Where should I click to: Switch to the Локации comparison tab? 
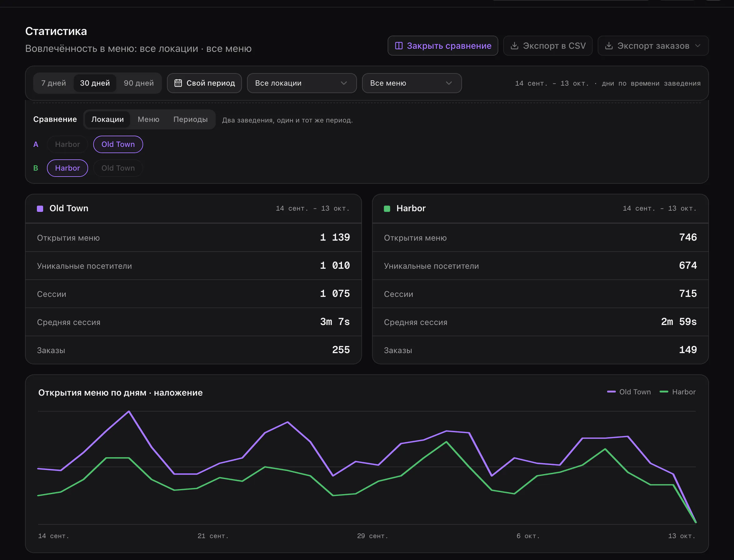[x=108, y=119]
